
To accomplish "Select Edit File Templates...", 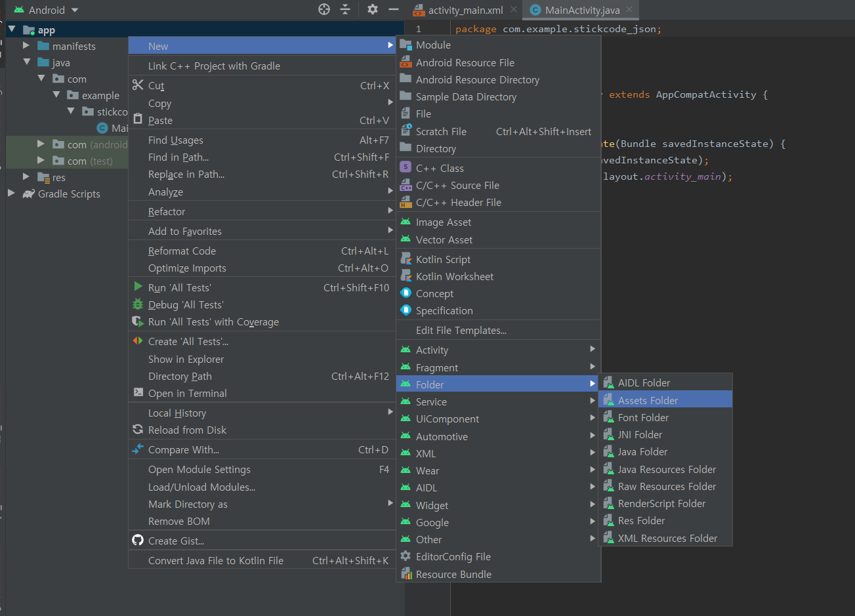I will 499,330.
